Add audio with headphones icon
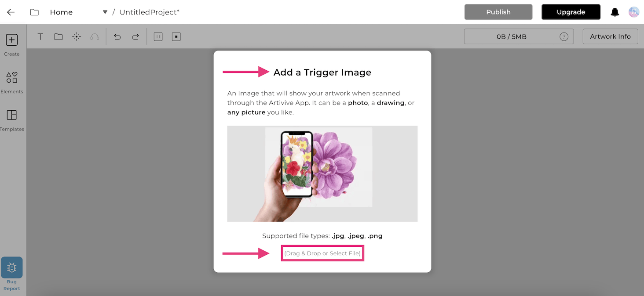 click(x=95, y=36)
